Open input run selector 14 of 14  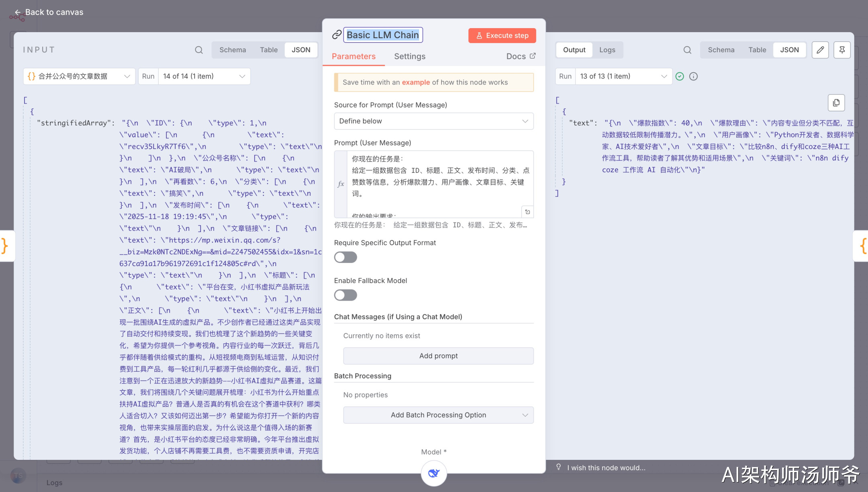click(x=204, y=76)
